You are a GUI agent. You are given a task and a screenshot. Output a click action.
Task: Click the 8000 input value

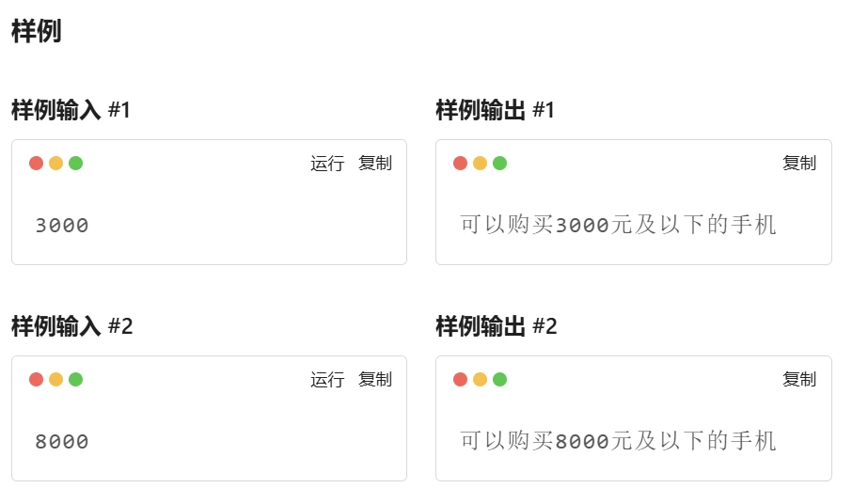pyautogui.click(x=62, y=442)
